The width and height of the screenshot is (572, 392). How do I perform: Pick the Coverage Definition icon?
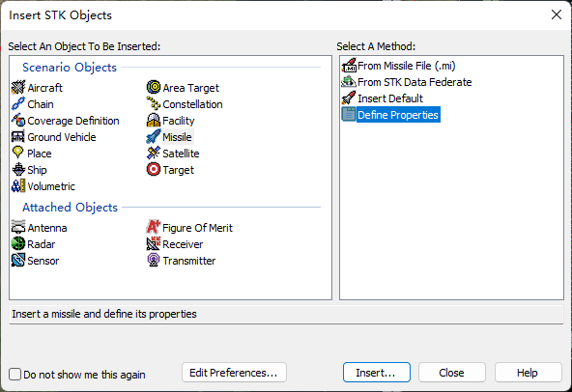17,121
